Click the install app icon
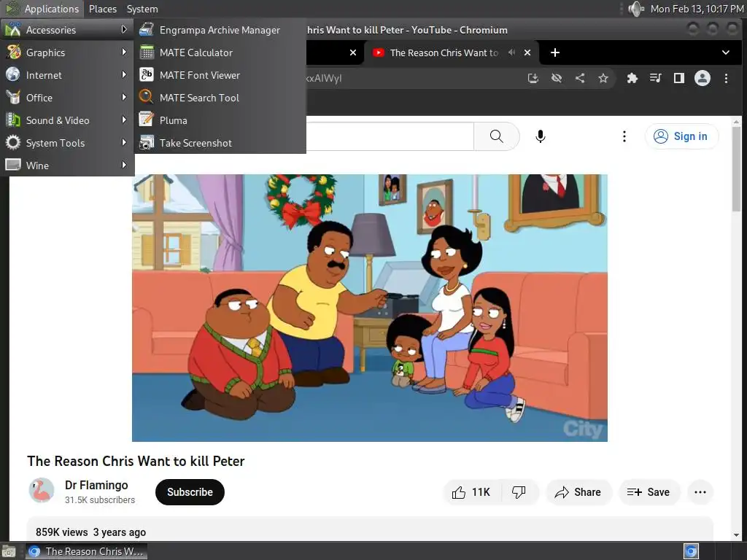Viewport: 747px width, 560px height. tap(533, 79)
